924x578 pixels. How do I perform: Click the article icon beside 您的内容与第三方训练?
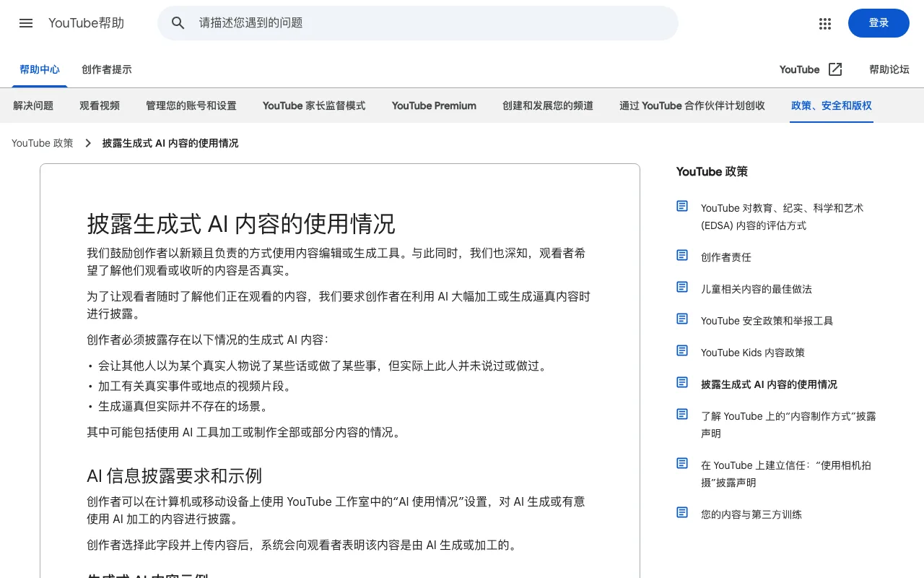682,513
